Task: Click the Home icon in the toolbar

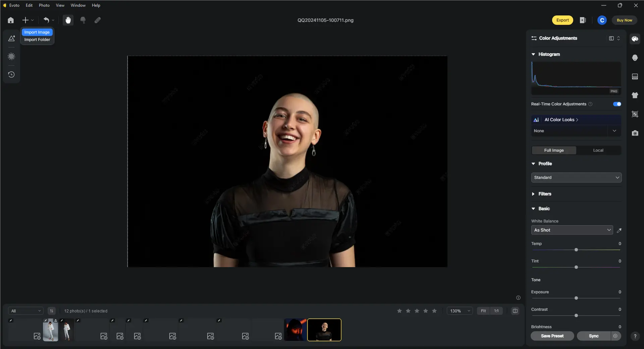Action: (10, 20)
